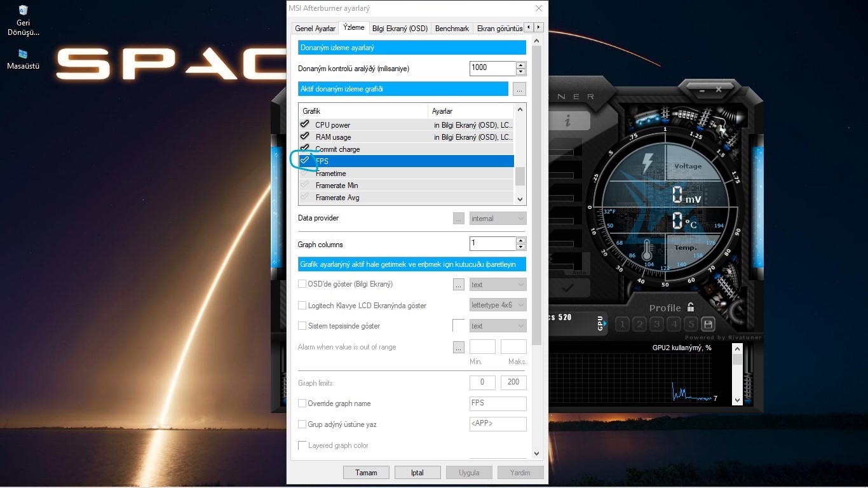The width and height of the screenshot is (868, 488).
Task: Enable OSD'de göster checkbox
Action: [302, 284]
